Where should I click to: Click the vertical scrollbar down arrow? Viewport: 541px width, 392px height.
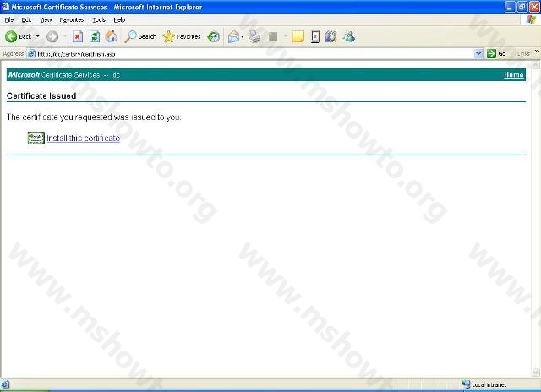(536, 373)
